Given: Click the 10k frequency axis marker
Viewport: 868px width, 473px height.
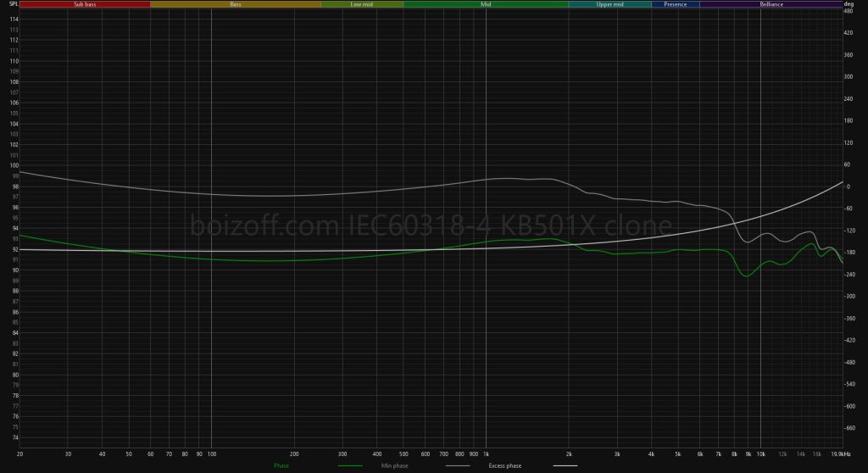Looking at the screenshot, I should pyautogui.click(x=760, y=454).
